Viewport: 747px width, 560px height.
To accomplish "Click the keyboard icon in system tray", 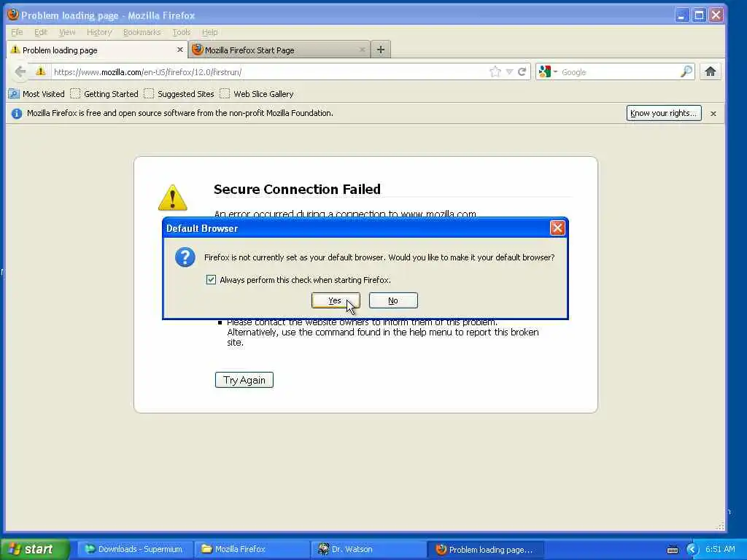I will click(672, 550).
